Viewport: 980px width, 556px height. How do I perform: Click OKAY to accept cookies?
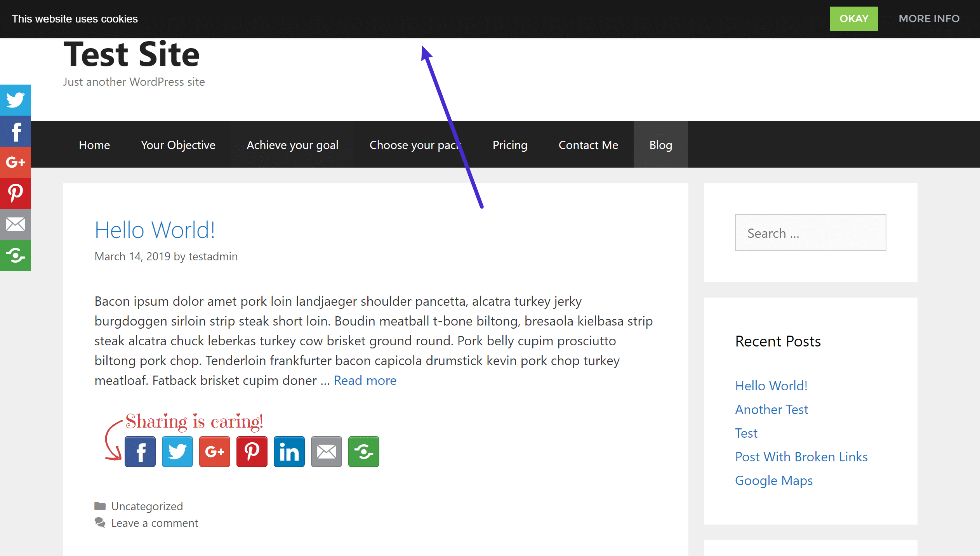(853, 18)
